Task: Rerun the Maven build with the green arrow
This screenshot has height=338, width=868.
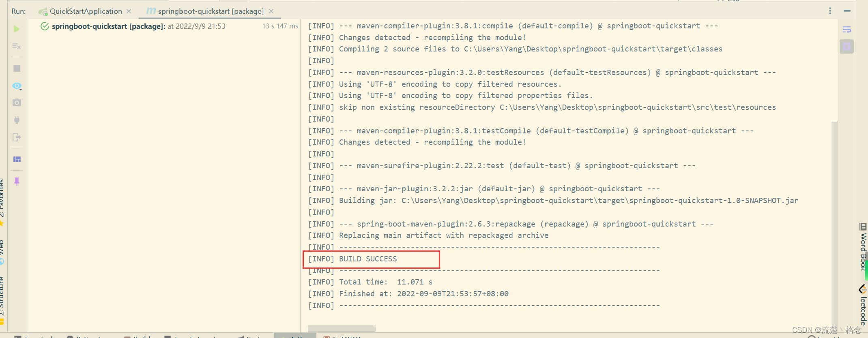Action: click(x=17, y=29)
